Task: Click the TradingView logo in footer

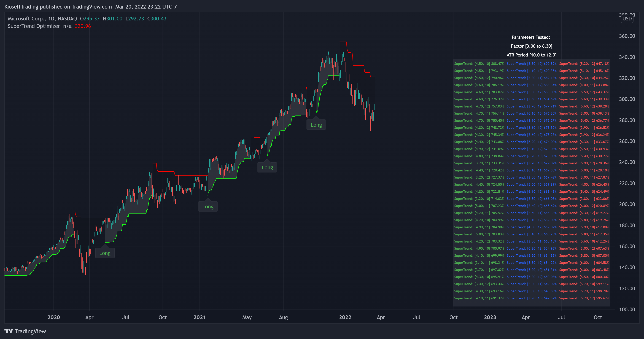Action: (25, 331)
